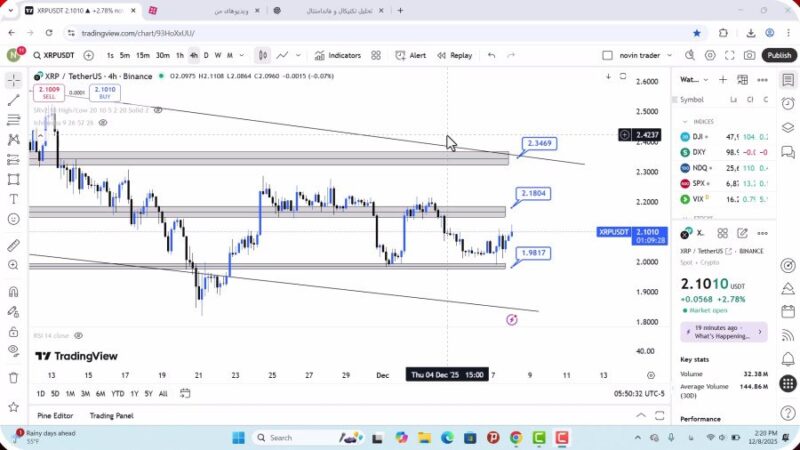Open the Pine Editor tab
Viewport: 800px width, 450px height.
[x=56, y=415]
